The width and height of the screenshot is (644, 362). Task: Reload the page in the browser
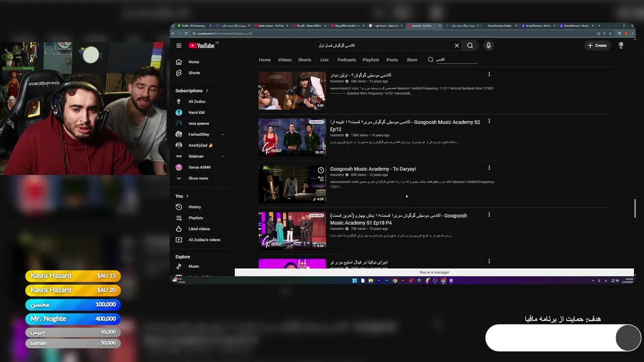(x=186, y=34)
